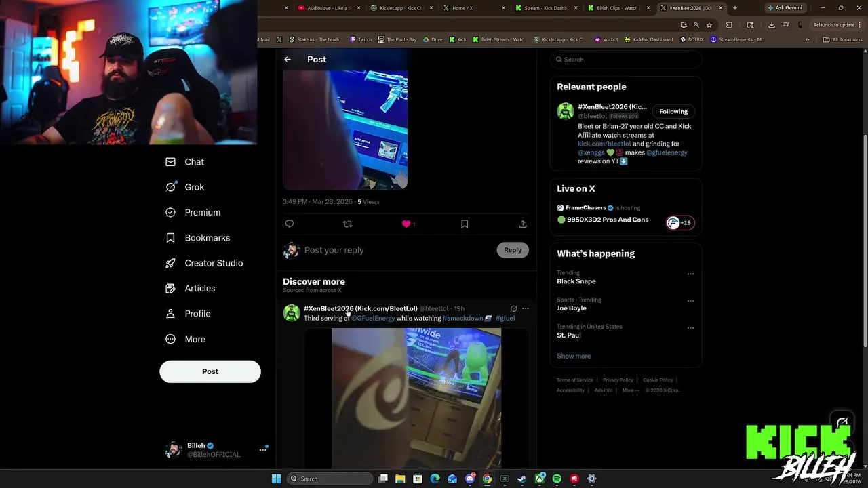Image resolution: width=868 pixels, height=488 pixels.
Task: Open the All Bookmarks folder
Action: (x=842, y=39)
